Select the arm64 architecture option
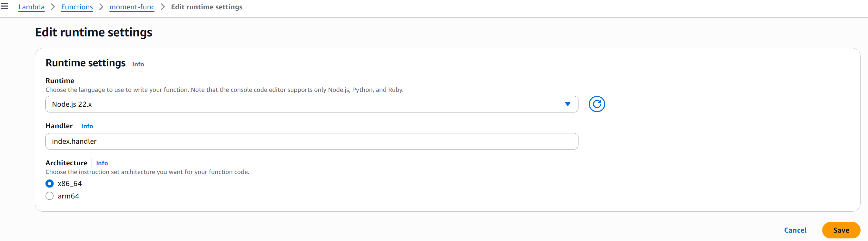Image resolution: width=868 pixels, height=241 pixels. [50, 196]
